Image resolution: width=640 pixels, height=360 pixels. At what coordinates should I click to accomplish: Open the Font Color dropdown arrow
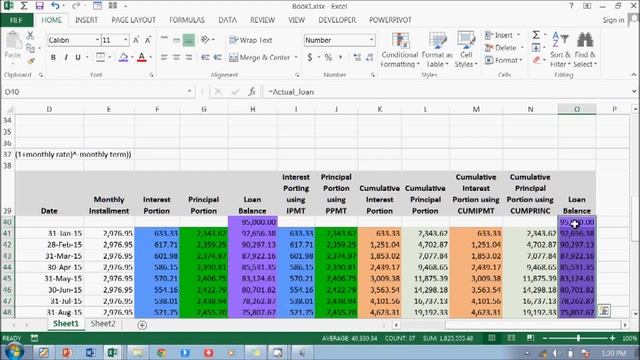click(x=151, y=58)
